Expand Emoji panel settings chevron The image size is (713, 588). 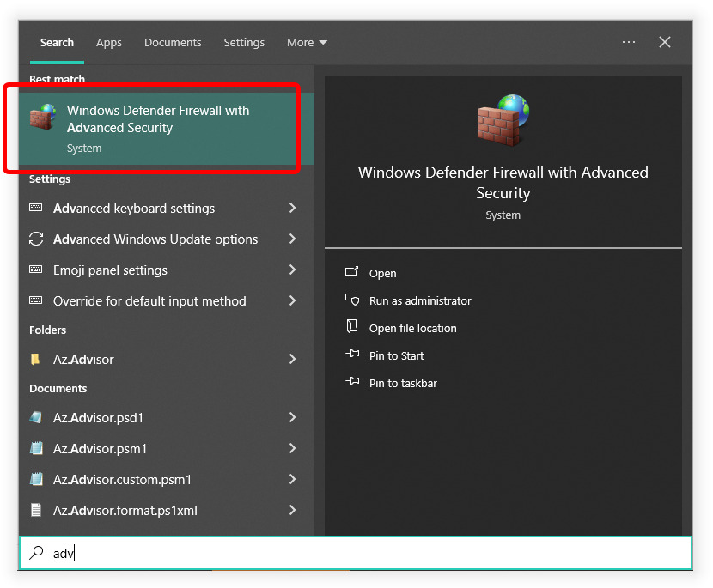(x=293, y=270)
